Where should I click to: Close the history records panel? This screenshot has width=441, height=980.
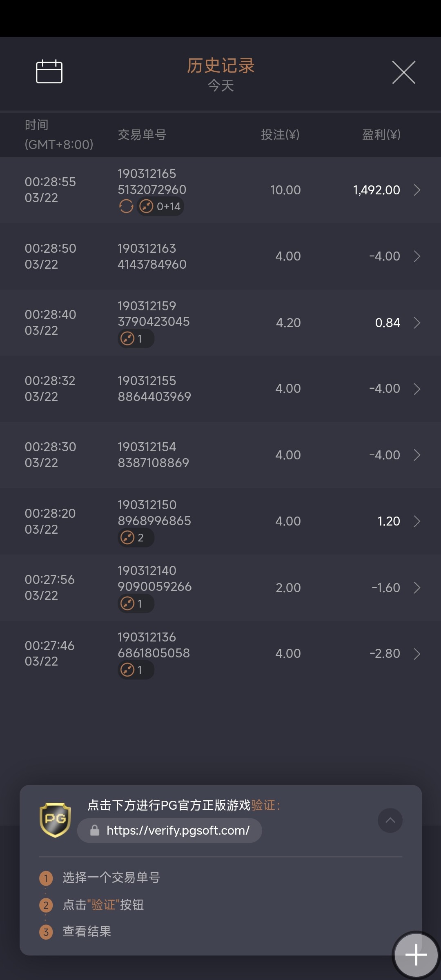click(403, 72)
